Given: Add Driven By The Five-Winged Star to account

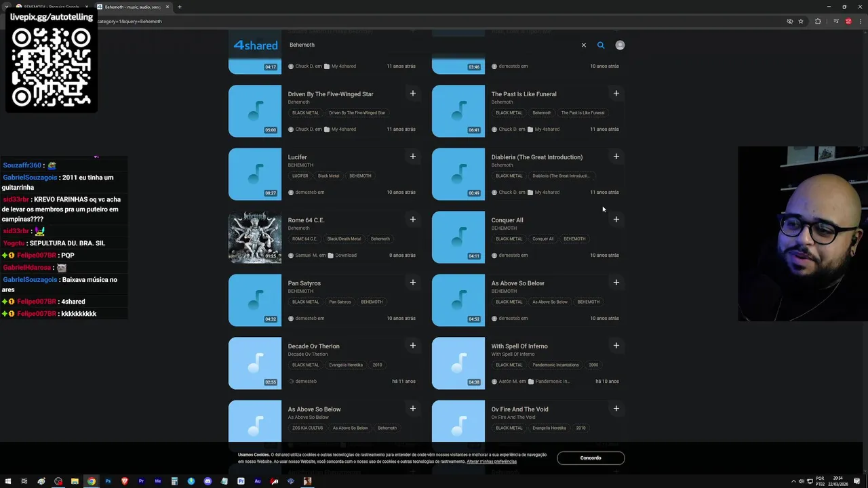Looking at the screenshot, I should [412, 94].
